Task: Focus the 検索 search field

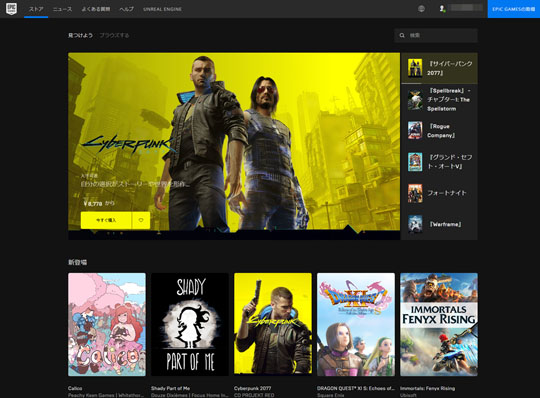Action: (436, 35)
